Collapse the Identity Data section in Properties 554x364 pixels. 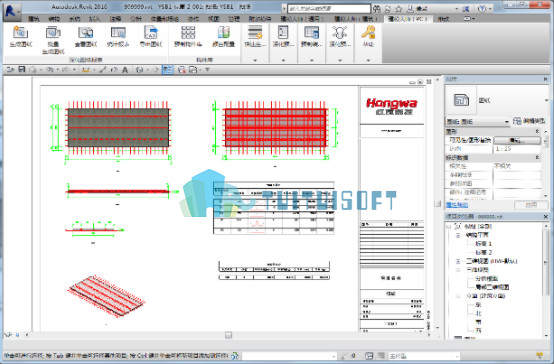(x=537, y=157)
